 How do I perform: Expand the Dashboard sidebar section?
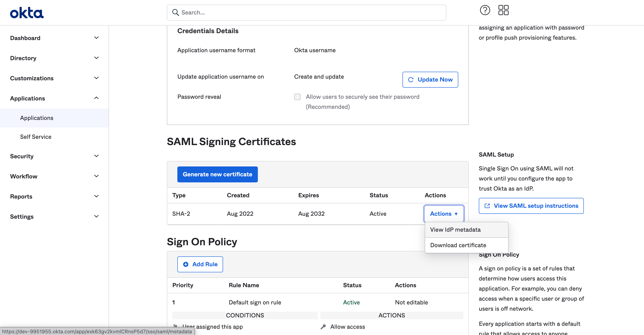coord(96,38)
